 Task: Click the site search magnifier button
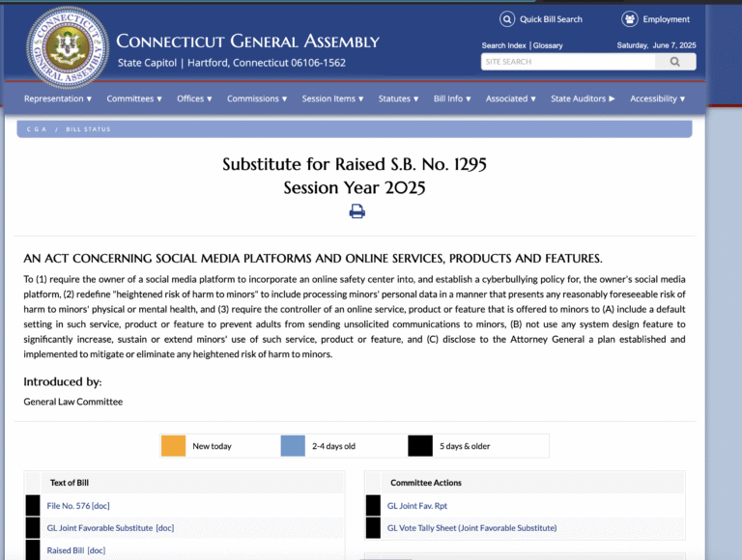(x=675, y=62)
